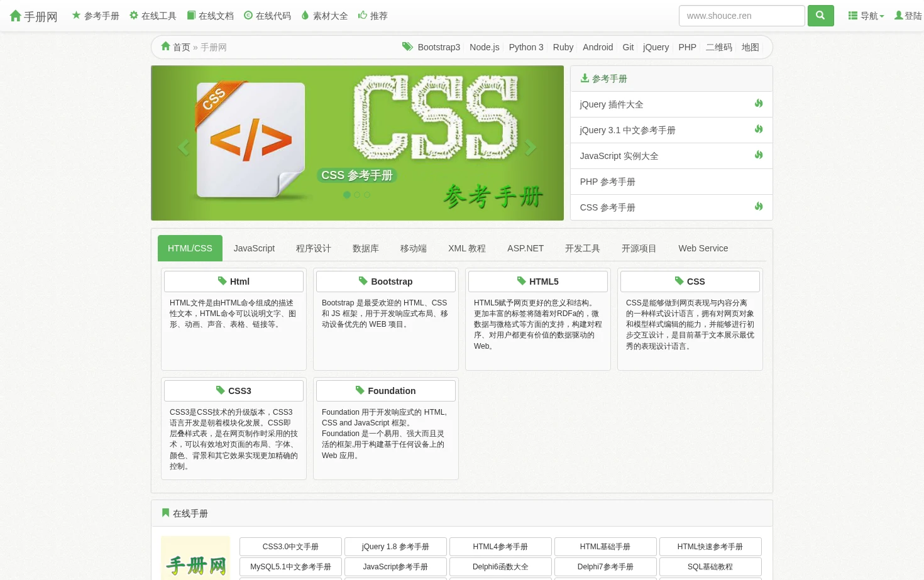Open the Git link in the tag bar
The width and height of the screenshot is (924, 580).
(x=628, y=47)
